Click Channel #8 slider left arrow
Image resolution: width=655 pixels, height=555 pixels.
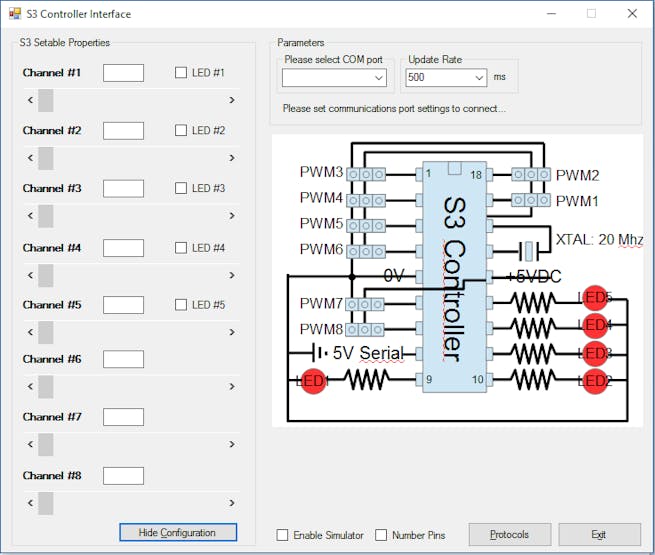pyautogui.click(x=30, y=503)
